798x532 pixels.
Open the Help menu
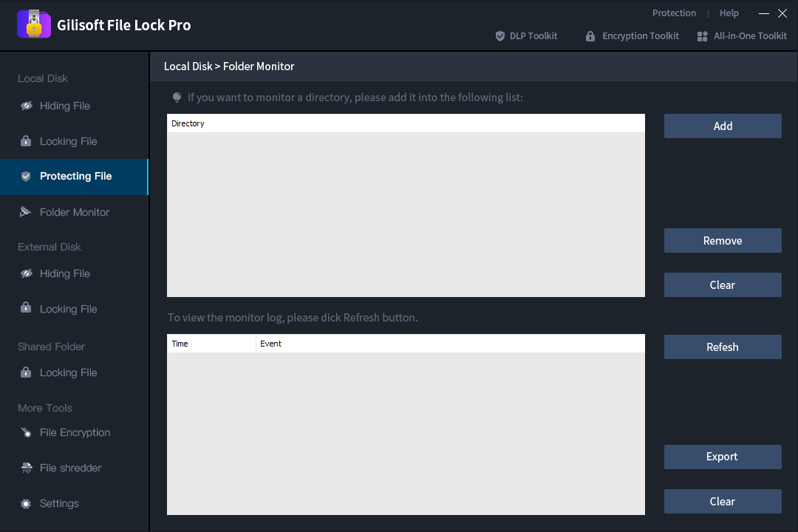729,13
